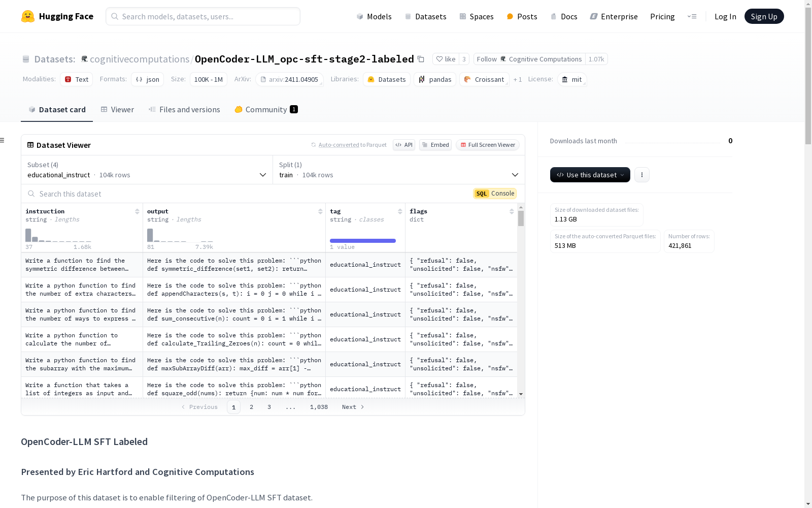Sort by the flags column
The image size is (812, 508).
click(x=512, y=211)
